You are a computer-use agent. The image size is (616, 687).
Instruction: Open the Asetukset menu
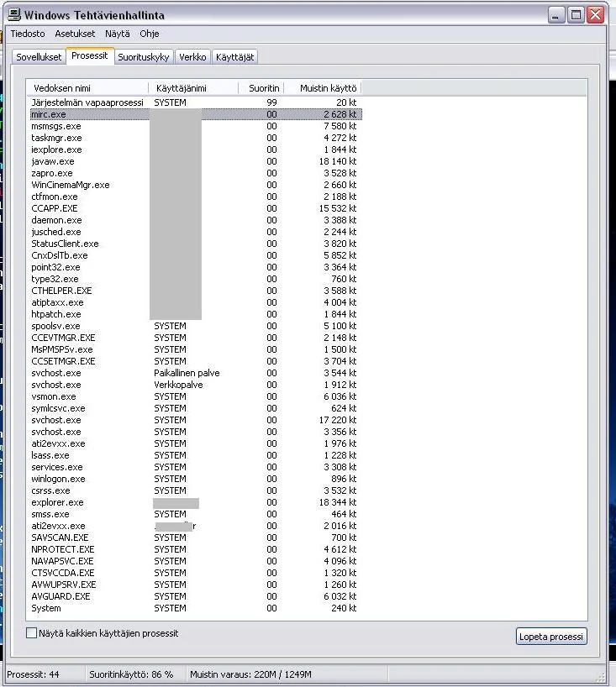(x=75, y=34)
